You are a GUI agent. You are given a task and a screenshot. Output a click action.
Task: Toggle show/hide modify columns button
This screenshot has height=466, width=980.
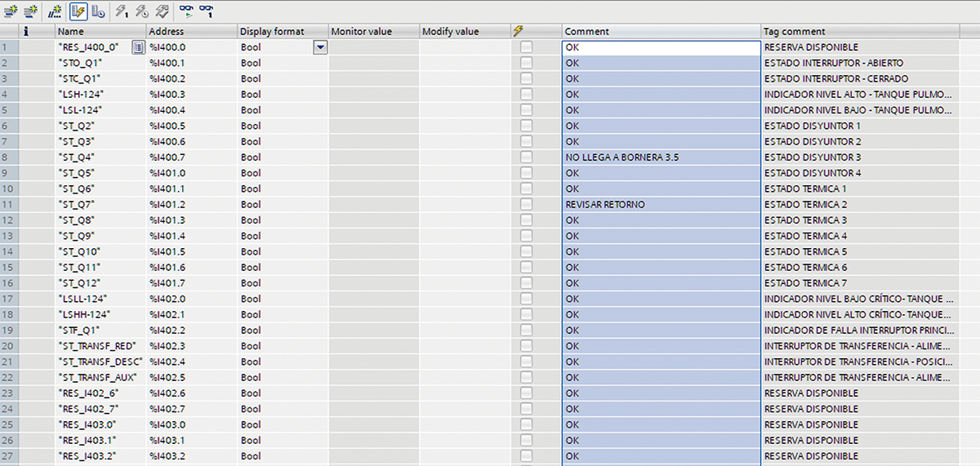[x=78, y=11]
